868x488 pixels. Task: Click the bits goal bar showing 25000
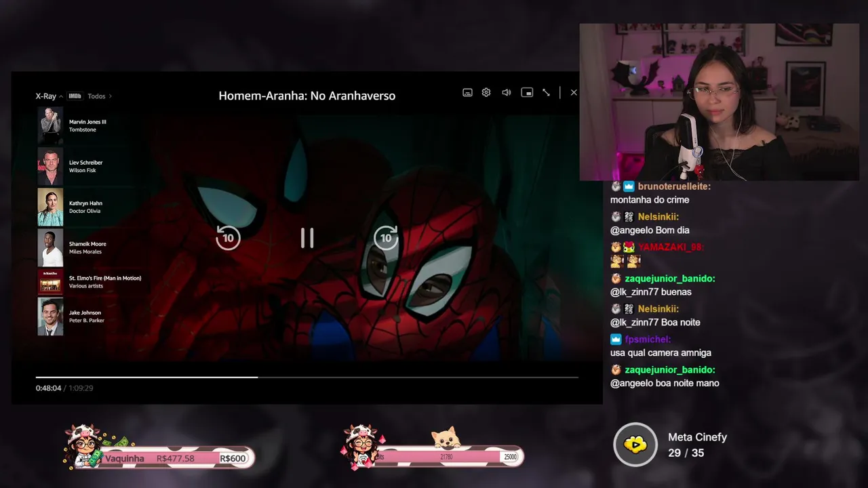449,457
